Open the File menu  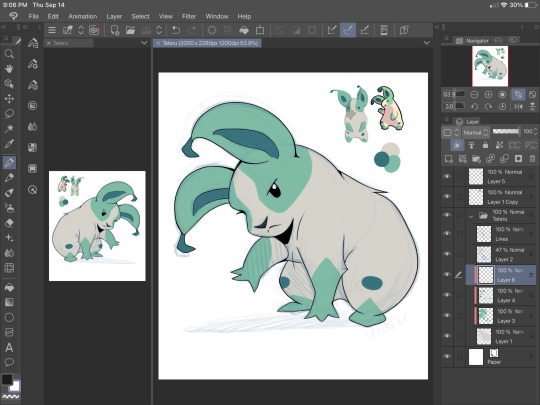[33, 16]
